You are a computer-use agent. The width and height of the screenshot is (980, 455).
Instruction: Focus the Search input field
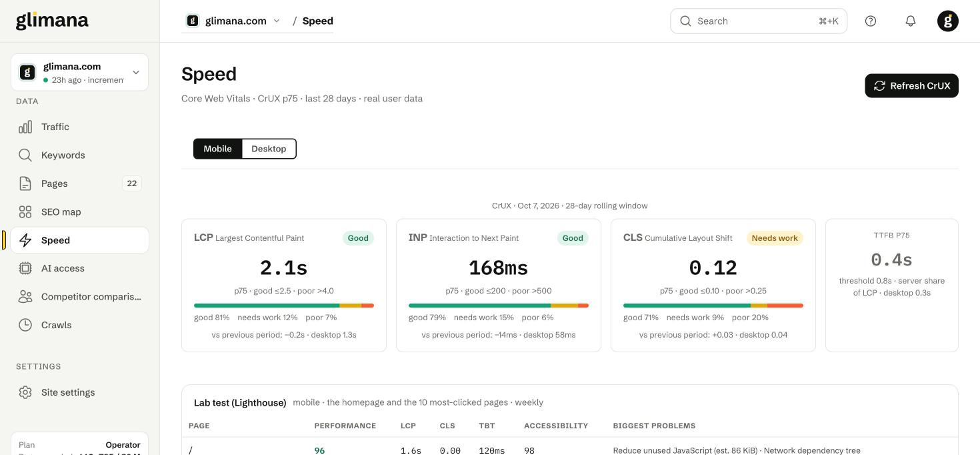[x=759, y=21]
